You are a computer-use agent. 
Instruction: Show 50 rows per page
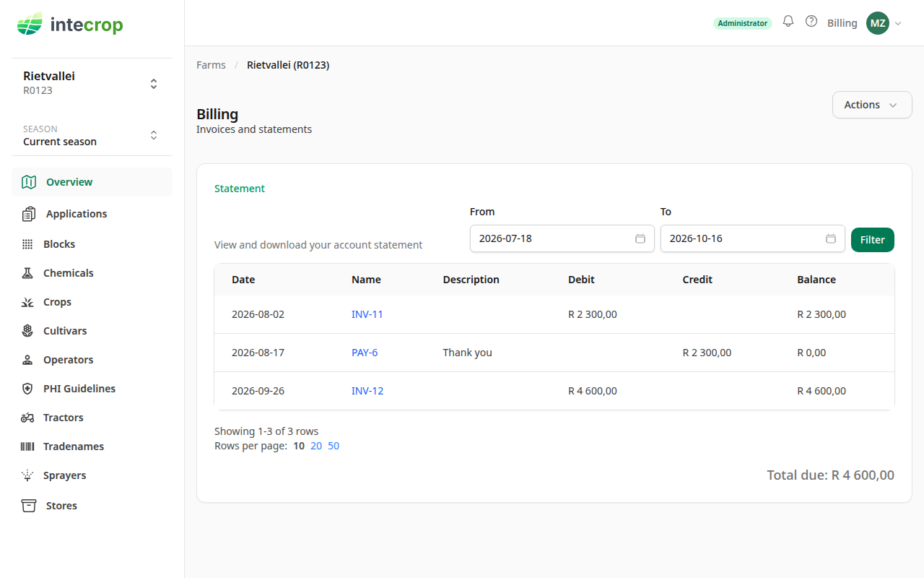pos(334,446)
